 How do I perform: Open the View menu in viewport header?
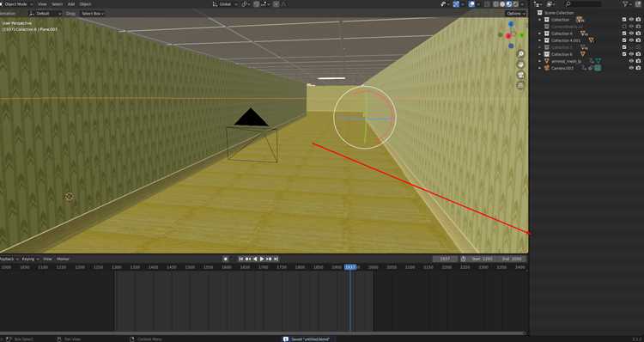(42, 4)
